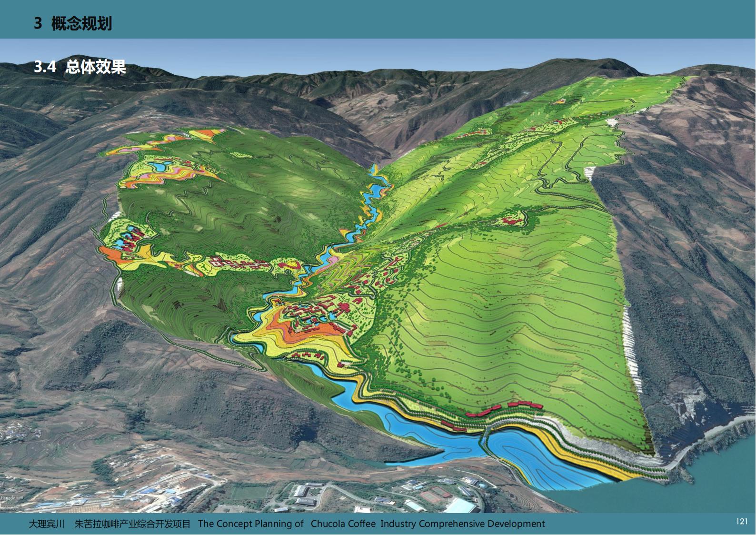756x535 pixels.
Task: Click the rendered terrain plan image
Action: point(378,276)
